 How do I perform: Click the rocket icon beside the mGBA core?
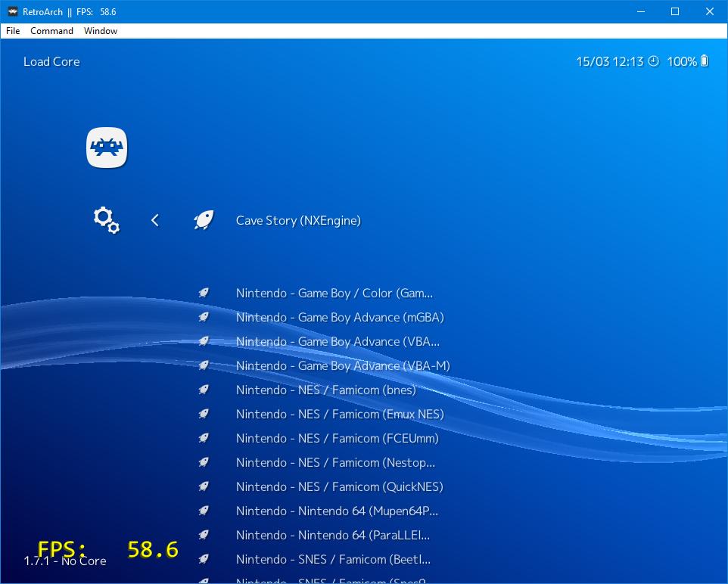203,317
